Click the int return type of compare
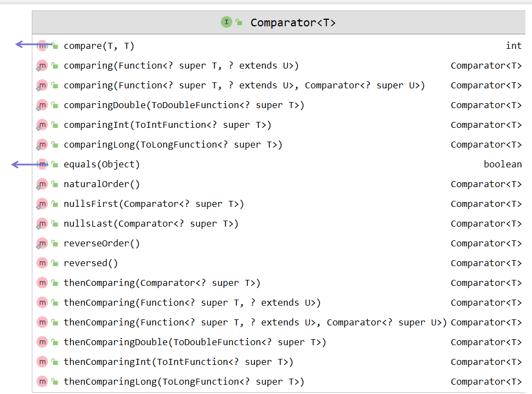532x394 pixels. (514, 46)
